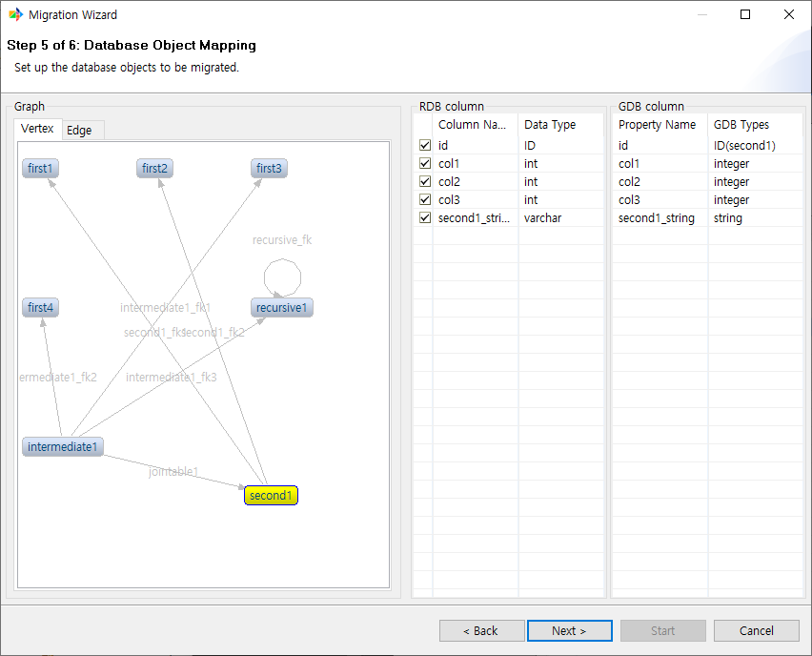Toggle the id column checkbox
The image size is (812, 656).
tap(424, 145)
